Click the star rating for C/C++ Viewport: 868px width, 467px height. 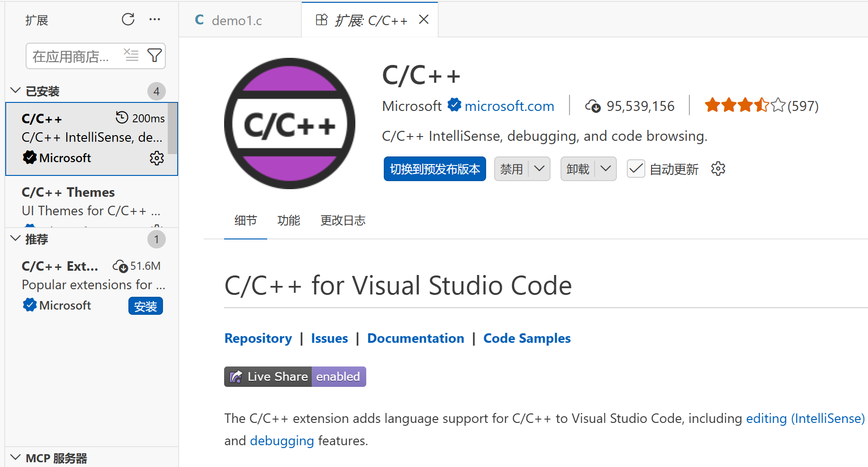point(745,105)
